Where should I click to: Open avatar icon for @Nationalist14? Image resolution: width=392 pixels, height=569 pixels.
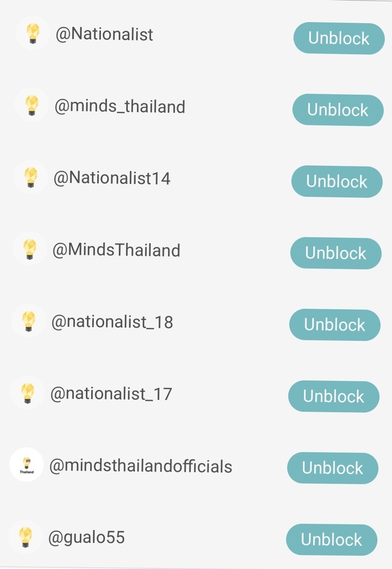click(31, 177)
